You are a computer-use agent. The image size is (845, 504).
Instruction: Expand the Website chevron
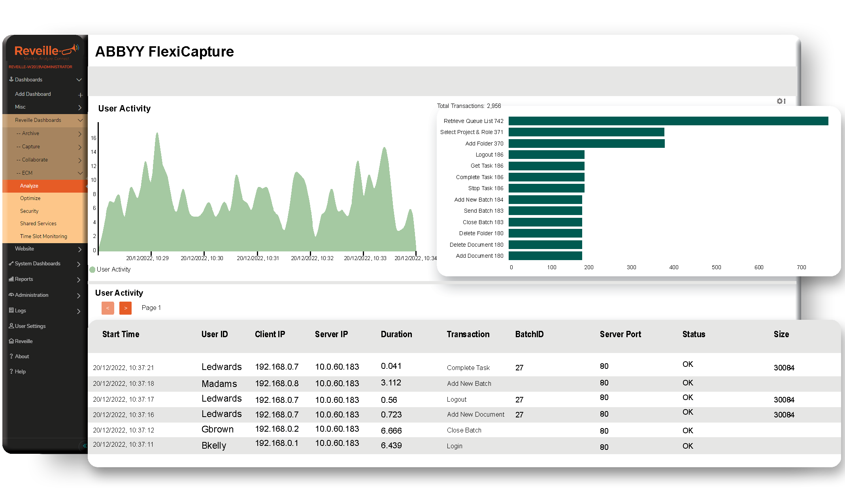click(x=80, y=249)
